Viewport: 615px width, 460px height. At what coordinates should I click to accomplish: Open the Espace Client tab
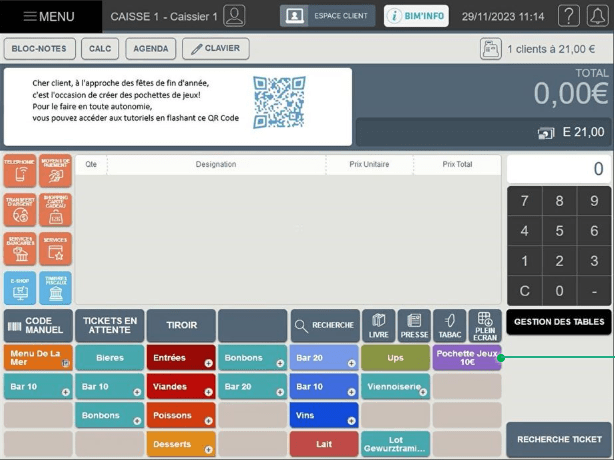coord(328,16)
